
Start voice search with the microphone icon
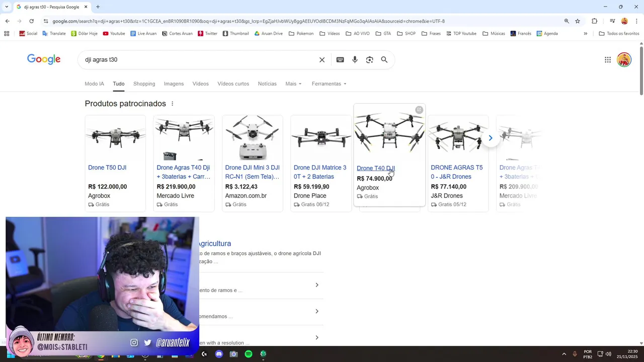tap(355, 60)
